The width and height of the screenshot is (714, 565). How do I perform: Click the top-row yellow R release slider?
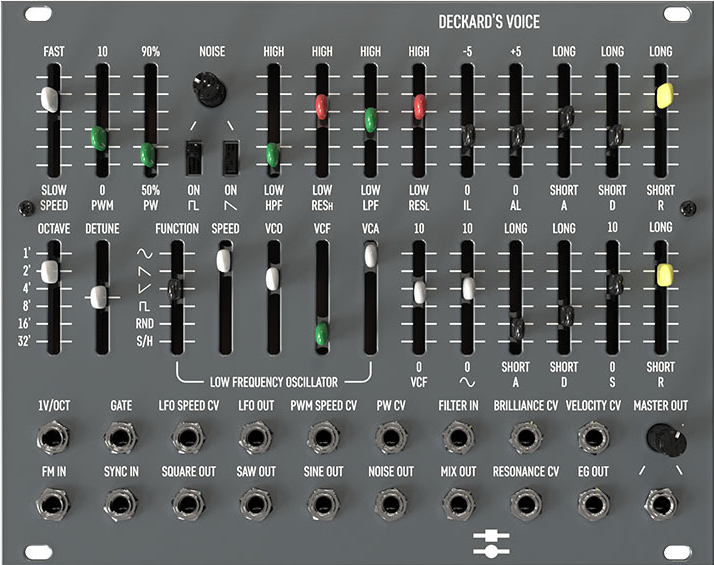point(665,96)
